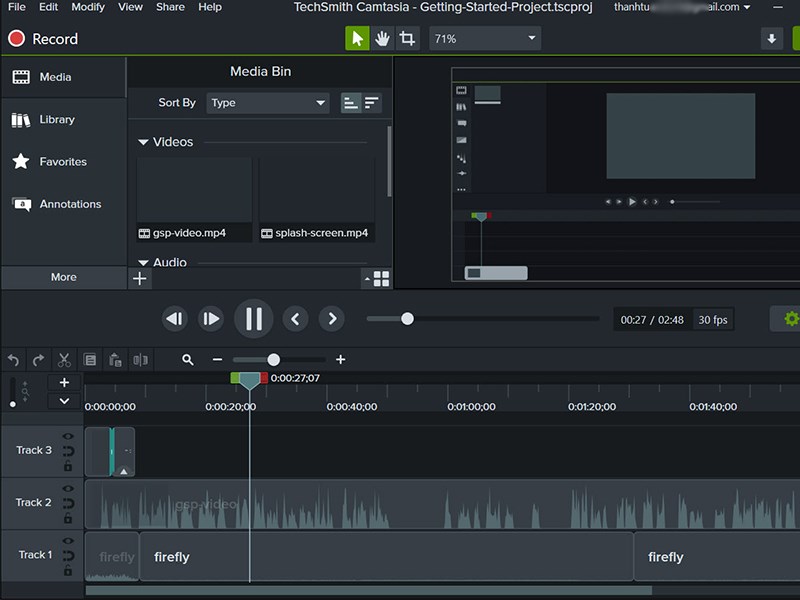This screenshot has width=800, height=600.
Task: Click the More button below the sidebar
Action: (63, 277)
